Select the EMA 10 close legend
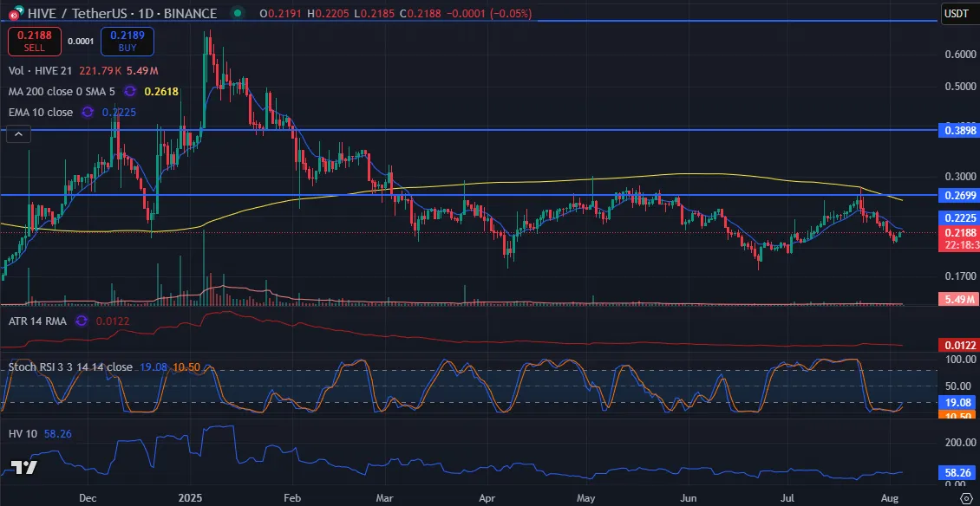 click(x=41, y=112)
